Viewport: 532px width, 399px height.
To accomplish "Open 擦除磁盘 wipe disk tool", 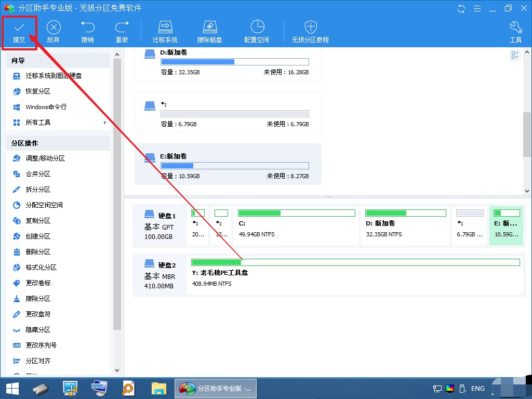I will tap(209, 32).
